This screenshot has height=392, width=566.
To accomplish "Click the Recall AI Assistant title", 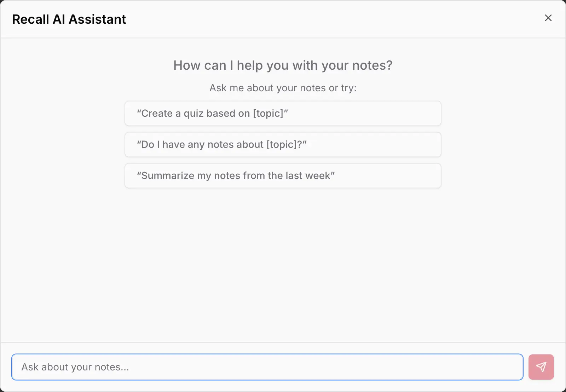I will coord(69,19).
